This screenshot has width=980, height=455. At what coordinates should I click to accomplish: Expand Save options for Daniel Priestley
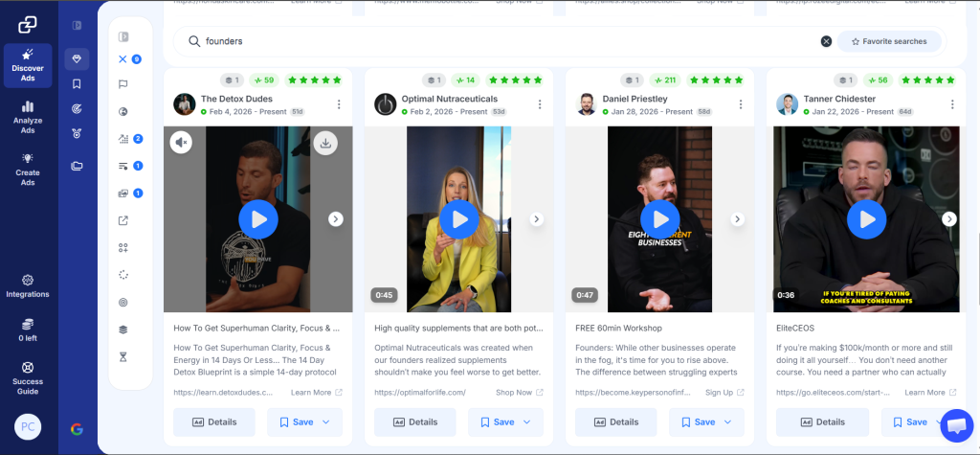[728, 422]
